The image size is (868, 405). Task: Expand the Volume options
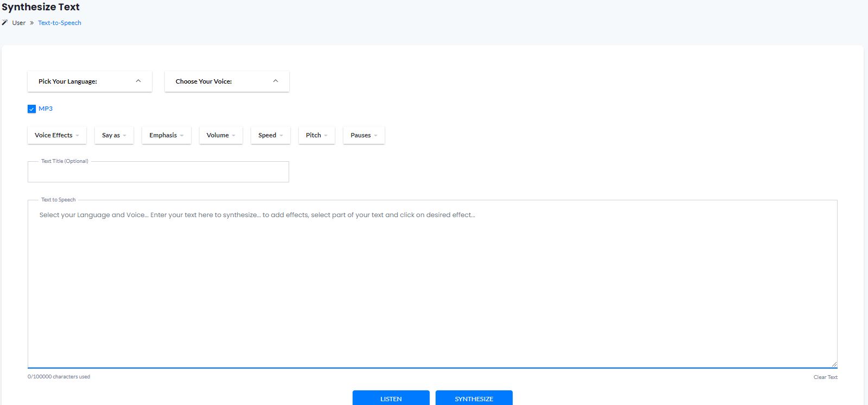pos(221,135)
